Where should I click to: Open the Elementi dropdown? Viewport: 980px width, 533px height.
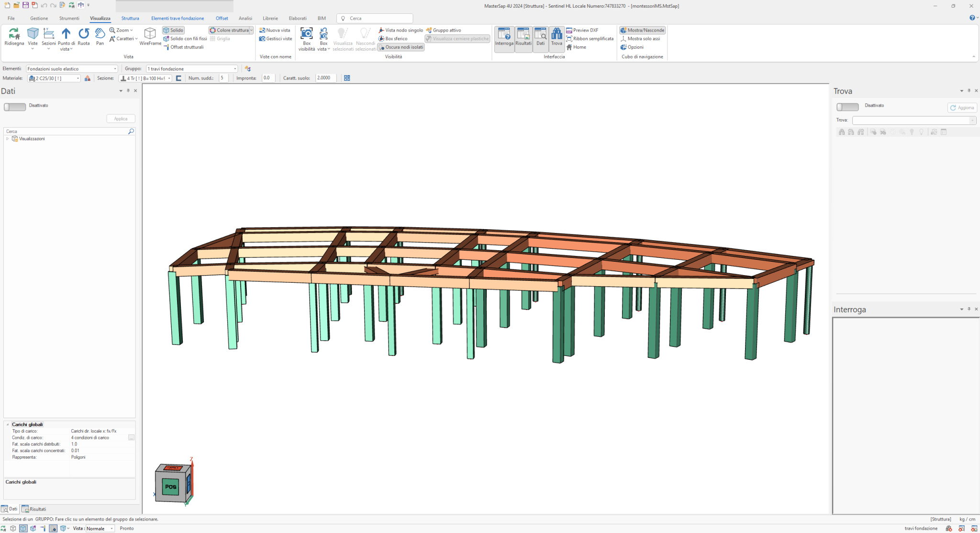(72, 68)
